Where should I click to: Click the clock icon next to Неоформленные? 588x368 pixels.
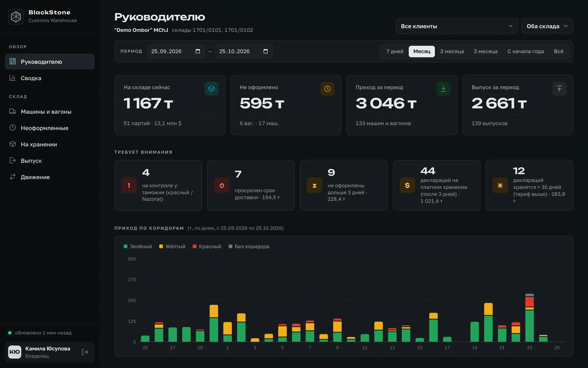click(13, 128)
